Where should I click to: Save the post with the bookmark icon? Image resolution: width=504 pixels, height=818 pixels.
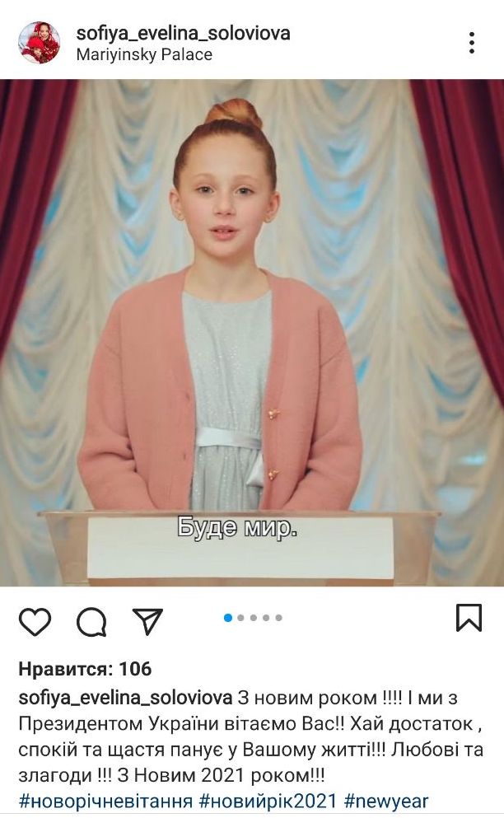469,618
